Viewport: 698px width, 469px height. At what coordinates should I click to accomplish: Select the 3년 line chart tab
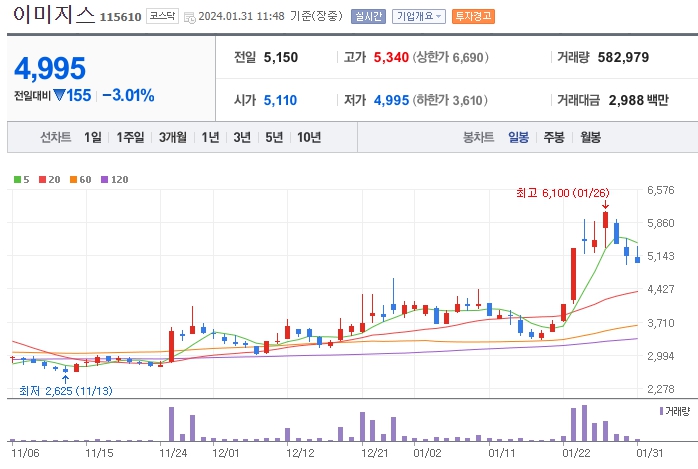tap(242, 137)
